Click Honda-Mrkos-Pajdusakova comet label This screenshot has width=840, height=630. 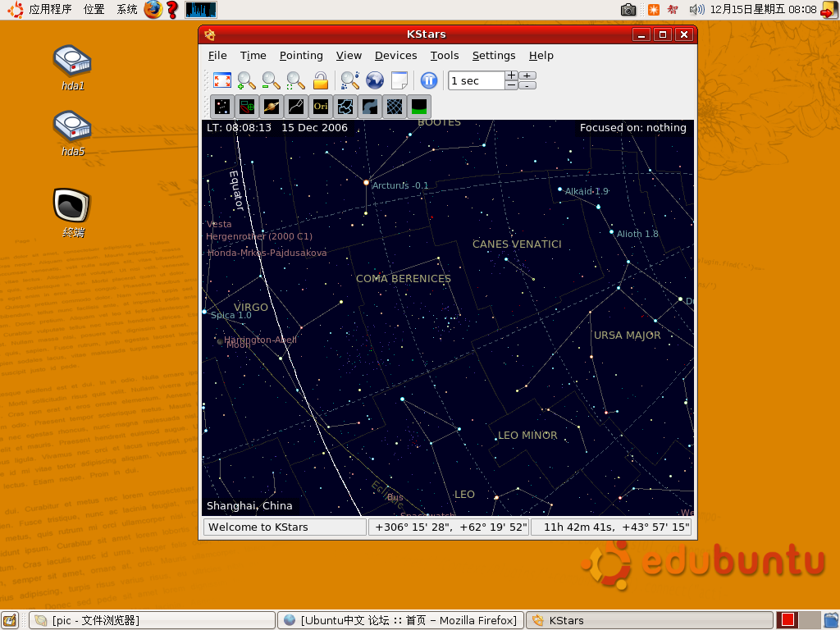pos(267,253)
